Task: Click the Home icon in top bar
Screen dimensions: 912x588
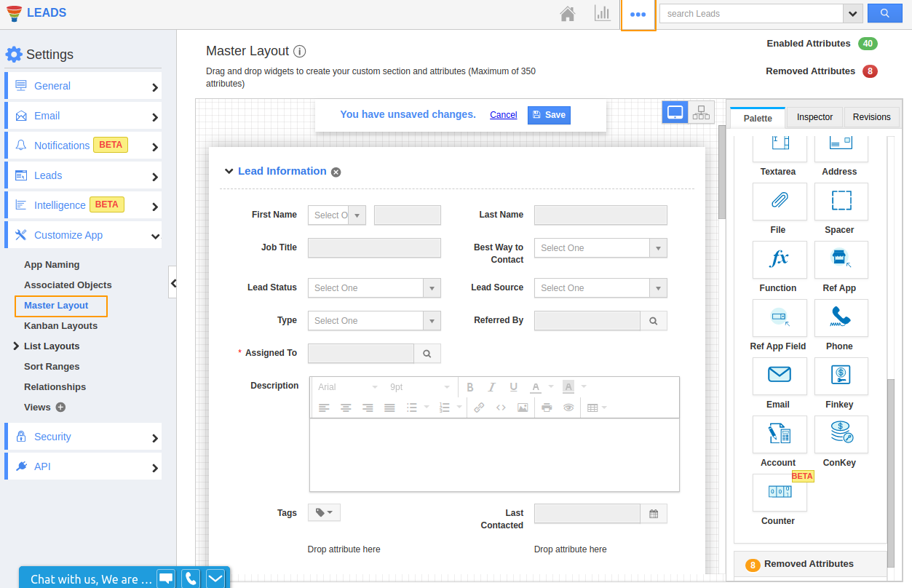Action: (568, 14)
